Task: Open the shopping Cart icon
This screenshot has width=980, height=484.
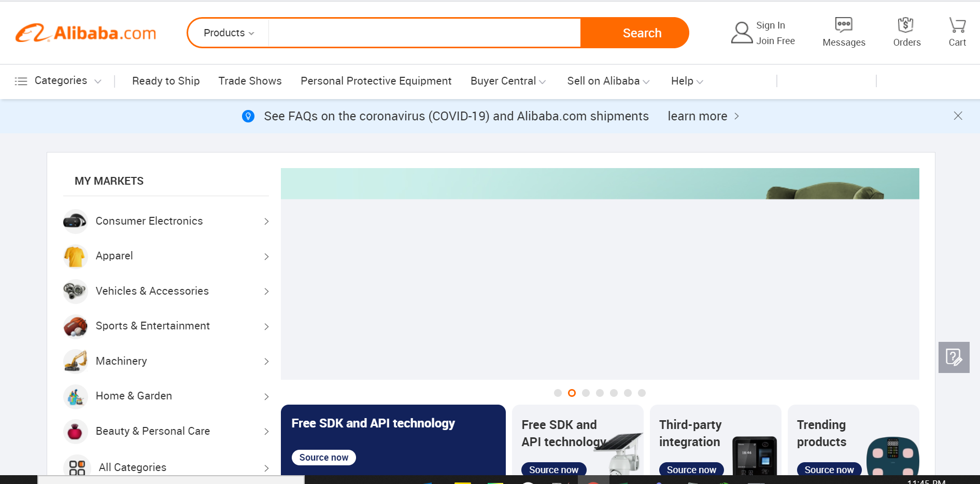Action: tap(957, 24)
